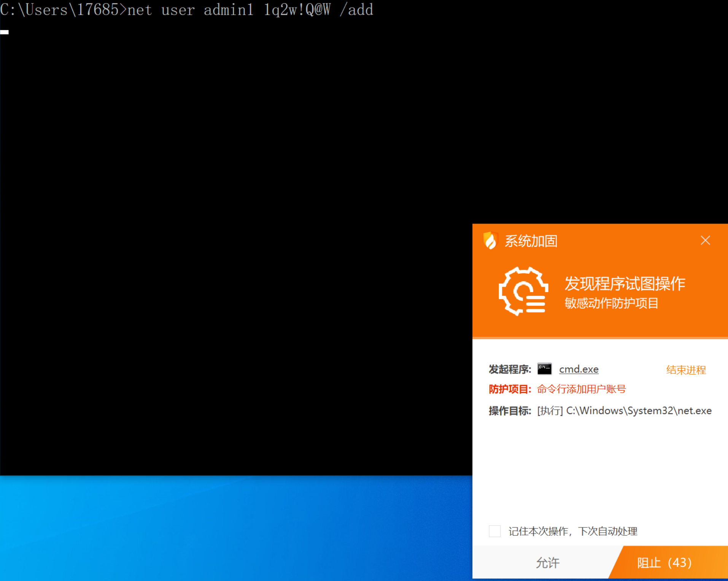Click the net.exe target path text
Screen dimensions: 728x581
(639, 411)
